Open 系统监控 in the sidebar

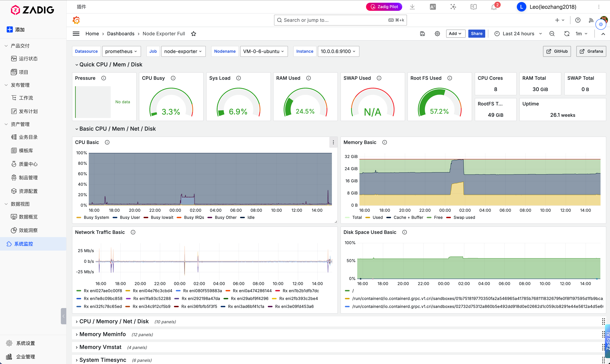click(24, 244)
